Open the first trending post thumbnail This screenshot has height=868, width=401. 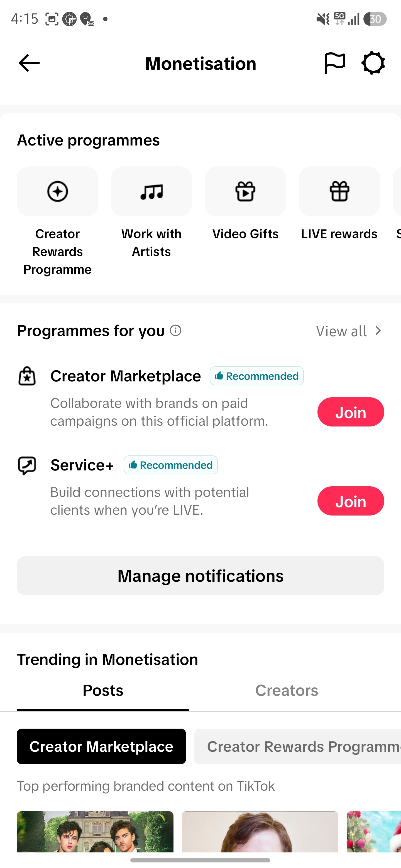(95, 832)
